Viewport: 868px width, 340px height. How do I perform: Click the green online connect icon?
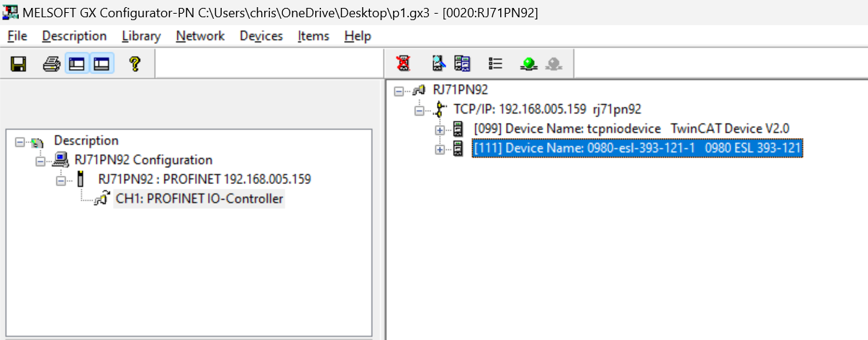(x=528, y=64)
